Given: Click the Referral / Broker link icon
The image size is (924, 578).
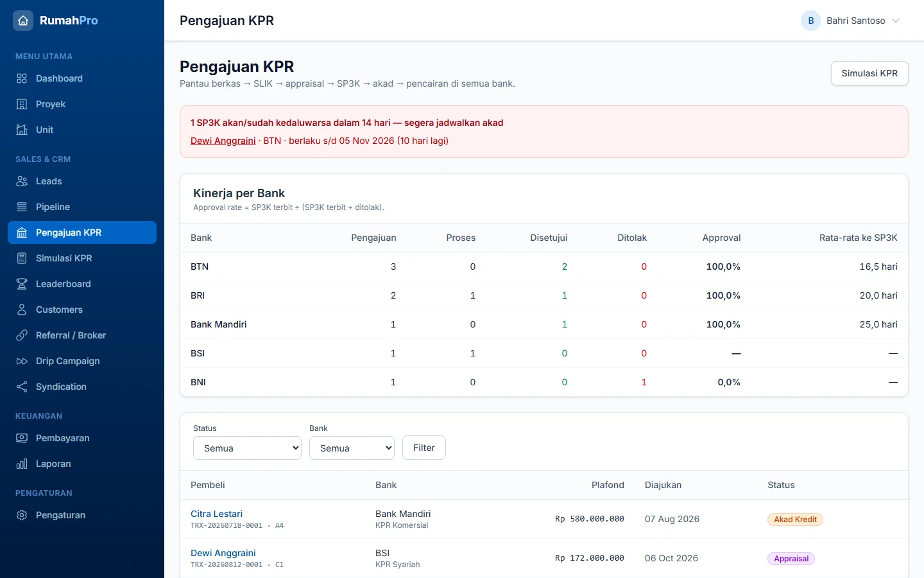Looking at the screenshot, I should coord(22,335).
